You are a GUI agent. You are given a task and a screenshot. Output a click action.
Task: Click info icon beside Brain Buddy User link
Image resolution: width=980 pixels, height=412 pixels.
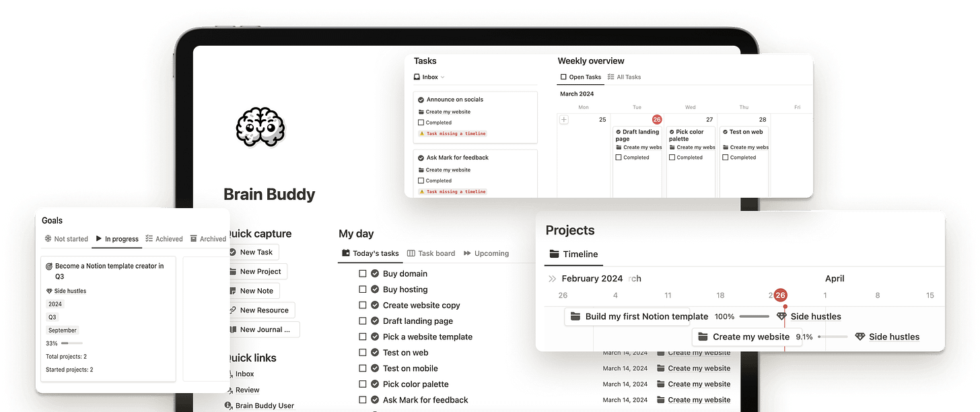[228, 406]
